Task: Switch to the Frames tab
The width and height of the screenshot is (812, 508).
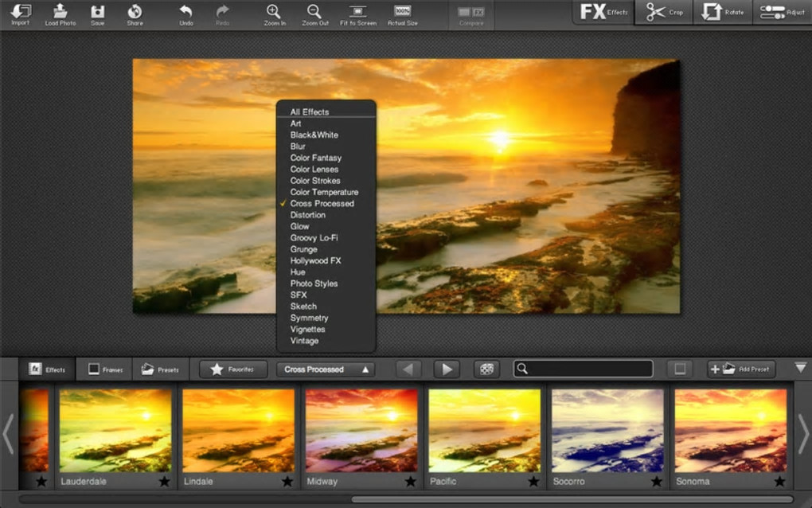Action: pos(105,369)
